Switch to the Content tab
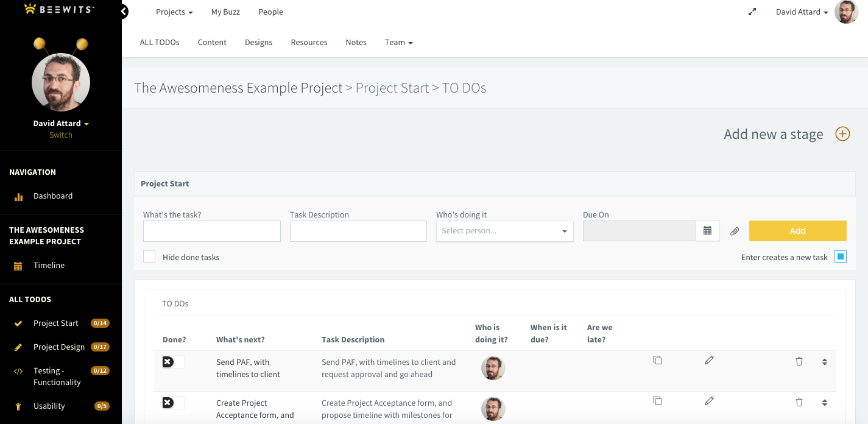This screenshot has width=868, height=424. (212, 43)
